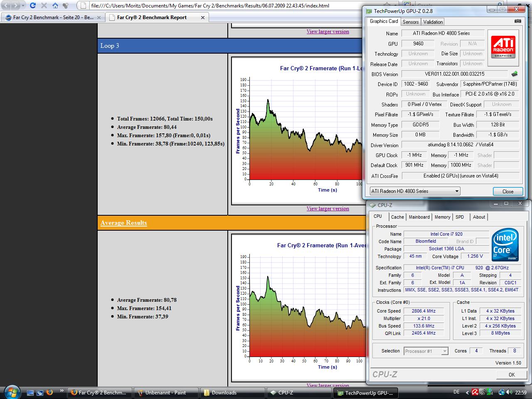Switch to GPU-Z Sensors tab
Image resolution: width=532 pixels, height=399 pixels.
[x=411, y=22]
